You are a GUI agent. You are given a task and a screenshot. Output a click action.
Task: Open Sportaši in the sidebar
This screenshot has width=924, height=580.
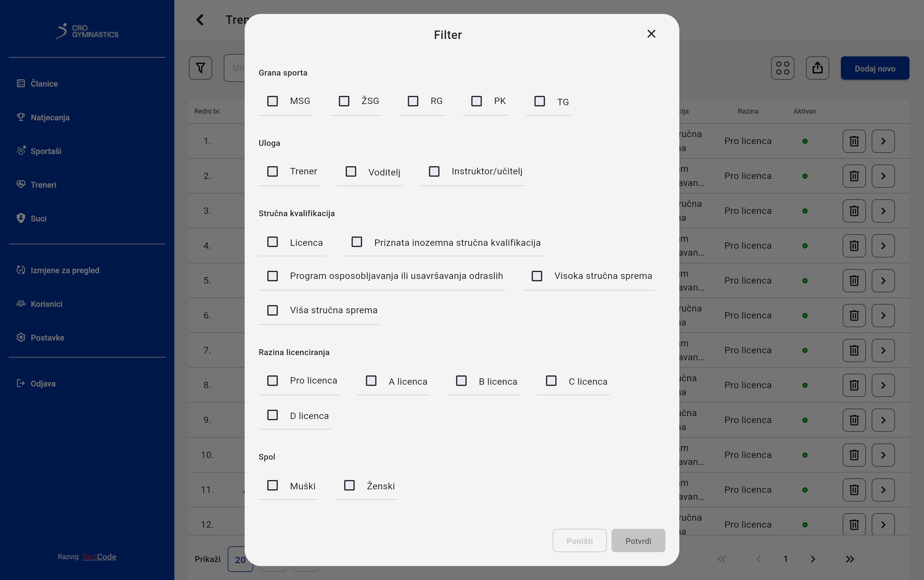click(x=46, y=151)
